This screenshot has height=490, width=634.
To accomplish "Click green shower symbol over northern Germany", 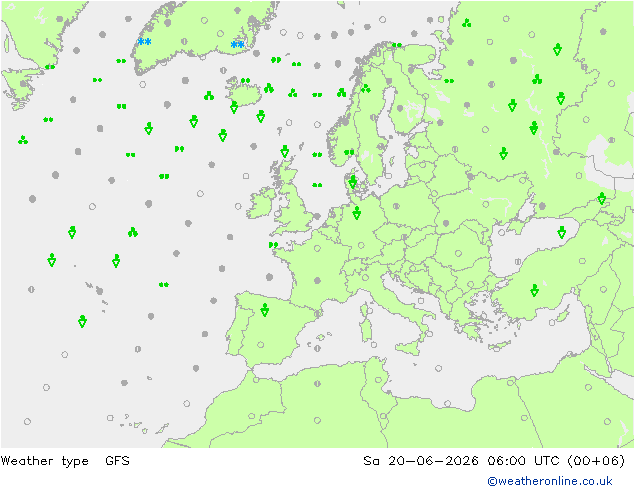I will point(356,213).
